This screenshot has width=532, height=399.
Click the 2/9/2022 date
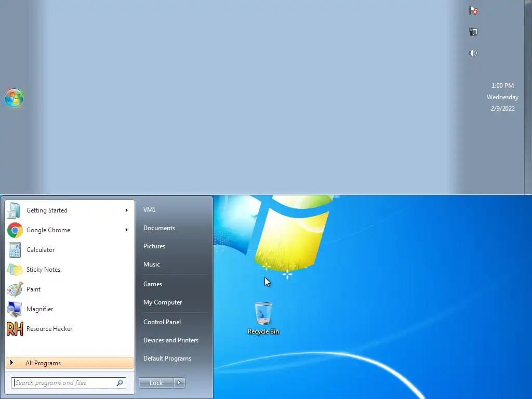(x=502, y=108)
